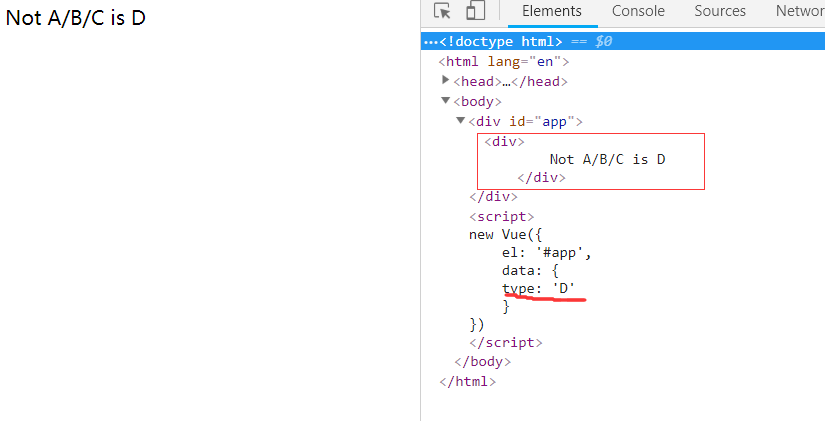Toggle the device toolbar icon

pos(475,12)
